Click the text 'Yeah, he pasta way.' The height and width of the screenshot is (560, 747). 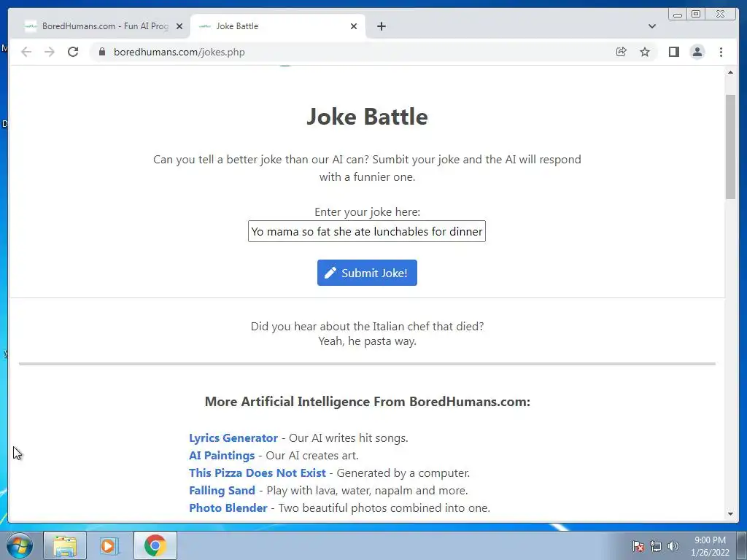click(x=367, y=341)
